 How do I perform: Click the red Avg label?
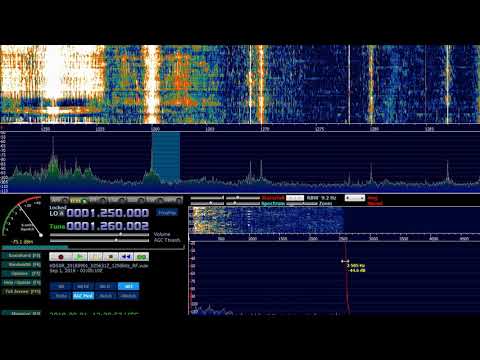click(373, 198)
